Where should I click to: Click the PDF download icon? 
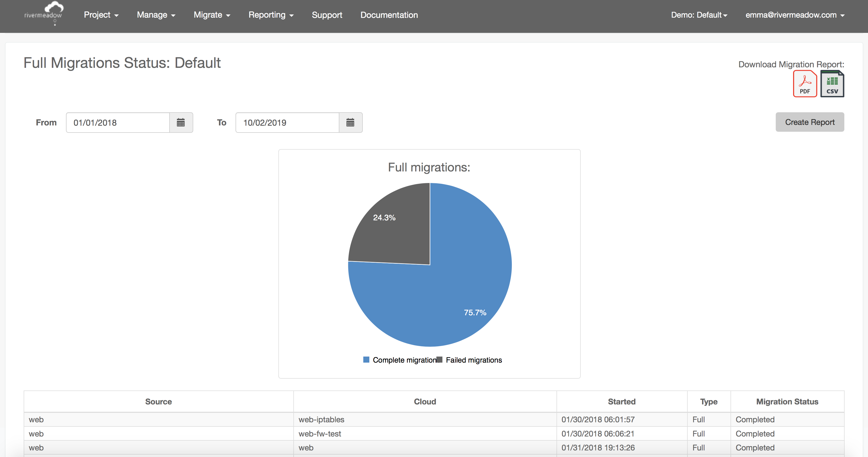(x=804, y=84)
